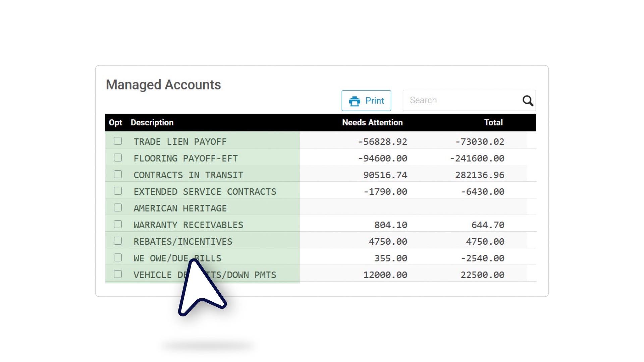Screen dimensions: 644x362
Task: Select the CONTRACTS IN TRANSIT row
Action: pyautogui.click(x=189, y=174)
